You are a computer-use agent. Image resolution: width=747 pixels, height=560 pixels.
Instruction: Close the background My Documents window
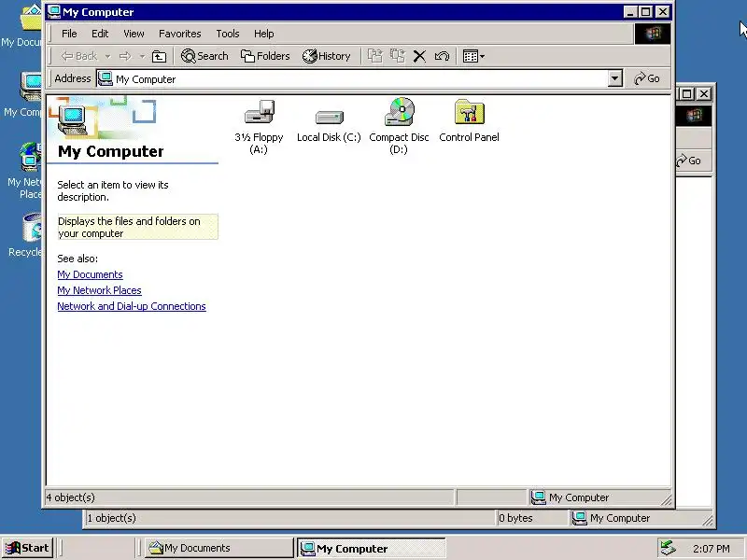coord(704,94)
